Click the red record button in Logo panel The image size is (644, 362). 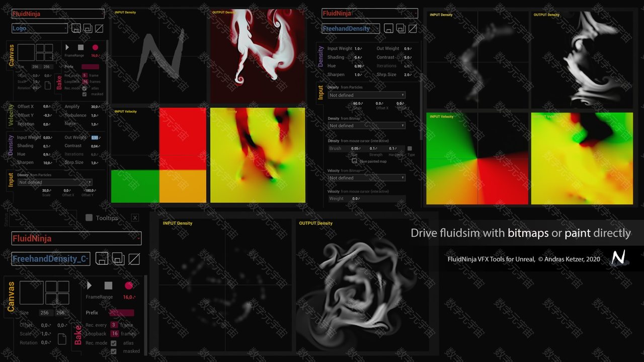tap(95, 47)
